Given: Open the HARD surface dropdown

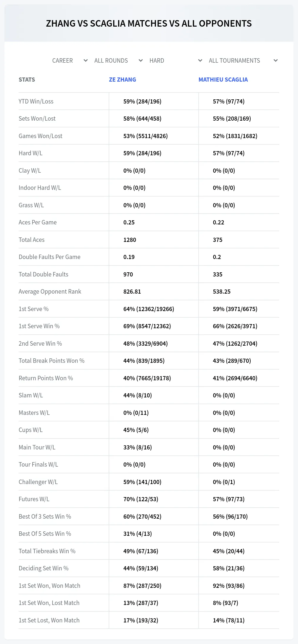Looking at the screenshot, I should click(176, 61).
